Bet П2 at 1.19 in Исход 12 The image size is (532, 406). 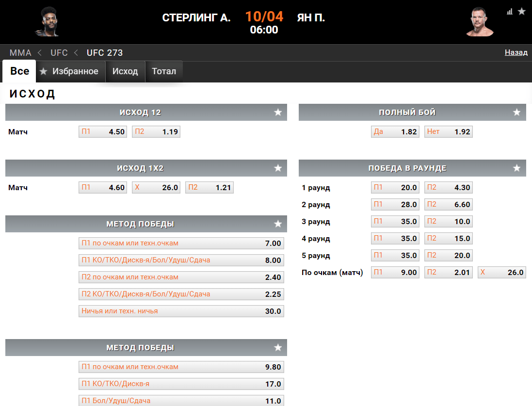click(156, 132)
